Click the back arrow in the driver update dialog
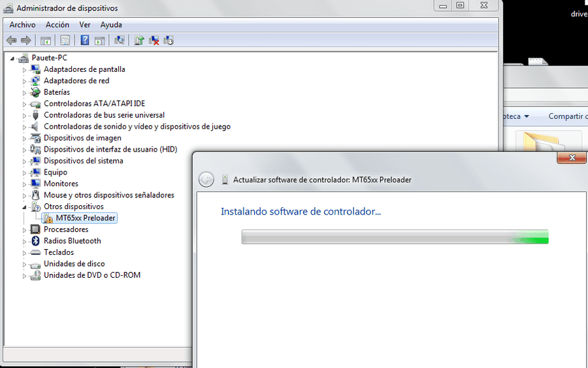This screenshot has width=588, height=368. (206, 180)
